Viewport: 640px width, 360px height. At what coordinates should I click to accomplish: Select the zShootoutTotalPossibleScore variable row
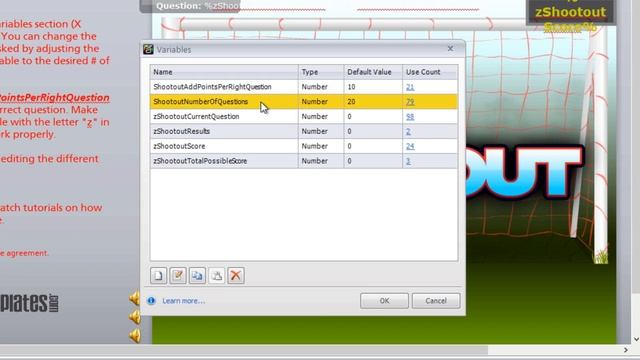coord(304,161)
